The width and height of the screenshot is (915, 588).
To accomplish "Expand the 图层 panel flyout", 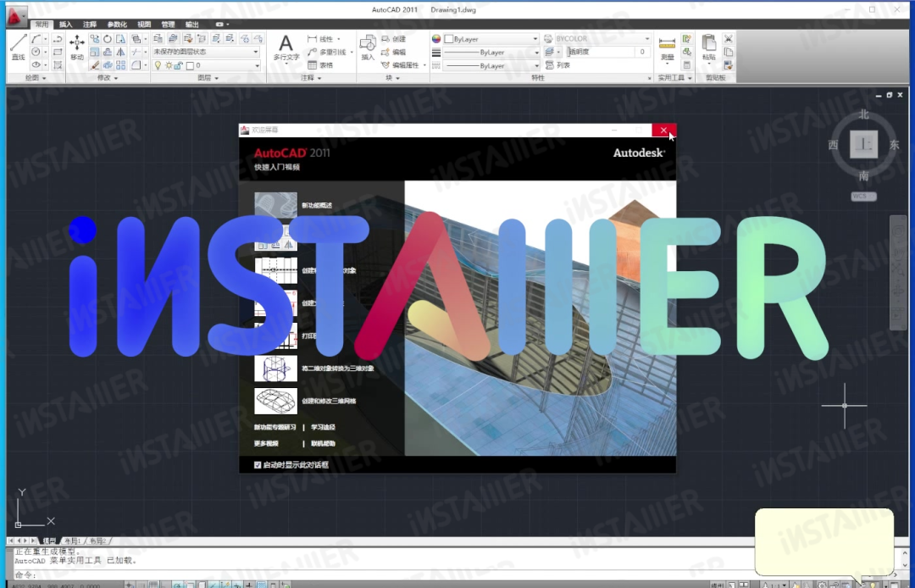I will click(208, 78).
